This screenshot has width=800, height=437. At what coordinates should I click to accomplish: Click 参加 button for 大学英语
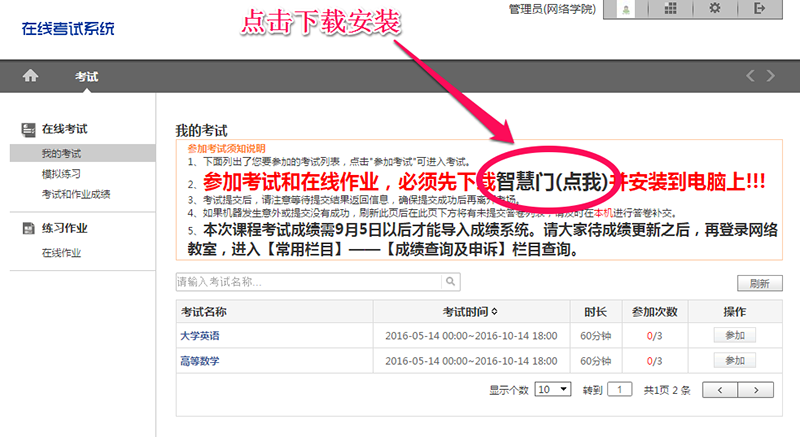pos(734,335)
